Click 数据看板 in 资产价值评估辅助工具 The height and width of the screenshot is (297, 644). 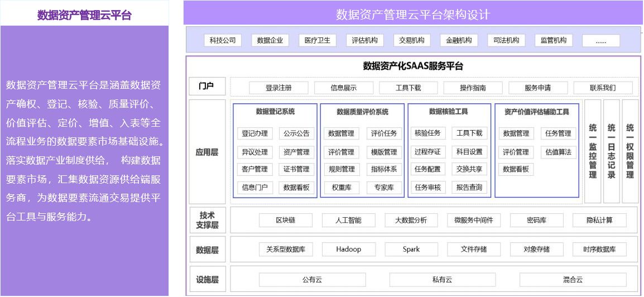pos(516,169)
